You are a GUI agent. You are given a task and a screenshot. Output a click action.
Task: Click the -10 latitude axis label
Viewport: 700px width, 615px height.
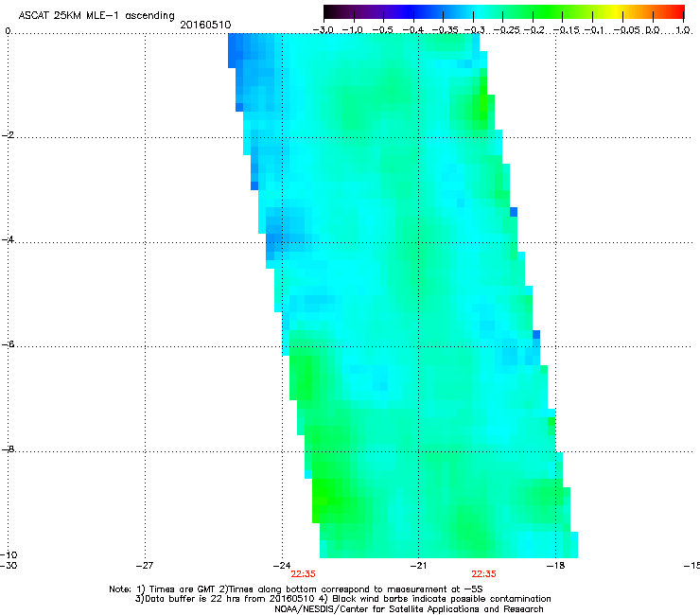coord(9,554)
